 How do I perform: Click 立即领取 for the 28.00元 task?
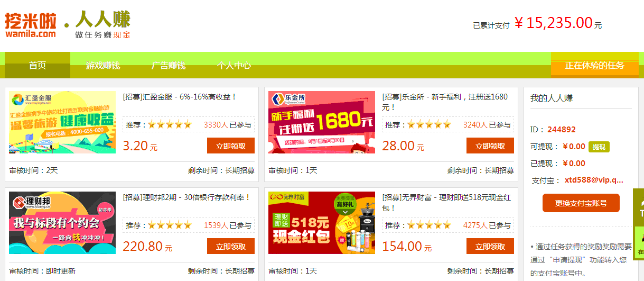tap(490, 146)
